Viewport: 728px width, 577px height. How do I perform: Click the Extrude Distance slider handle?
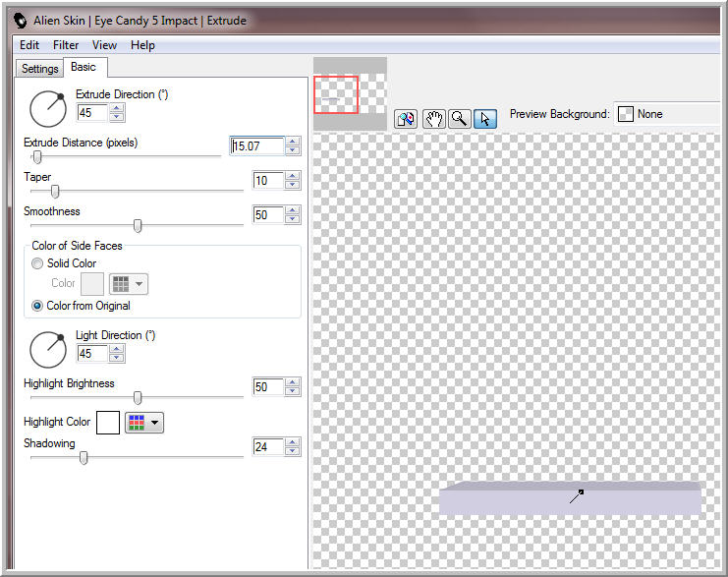(x=37, y=157)
